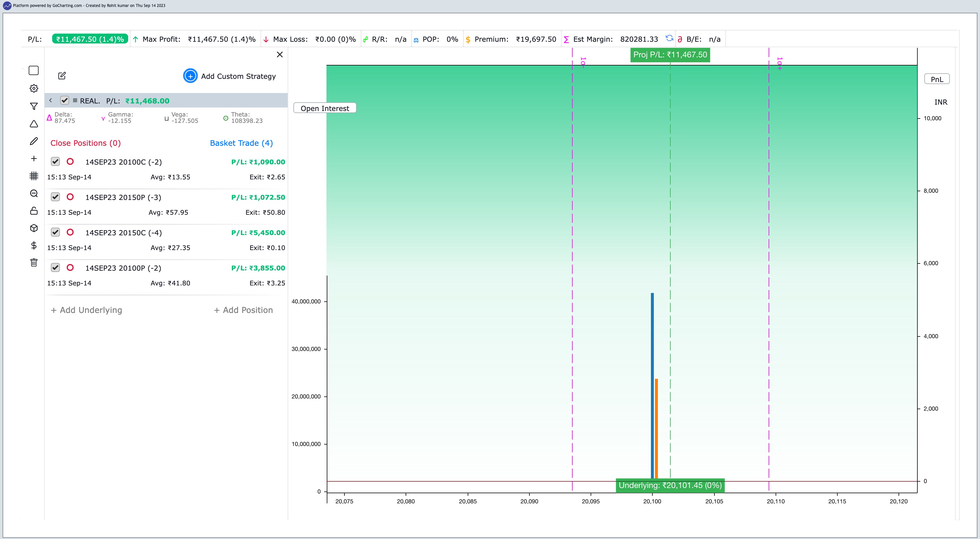Image resolution: width=980 pixels, height=539 pixels.
Task: Click the square outline icon in sidebar
Action: pyautogui.click(x=33, y=71)
